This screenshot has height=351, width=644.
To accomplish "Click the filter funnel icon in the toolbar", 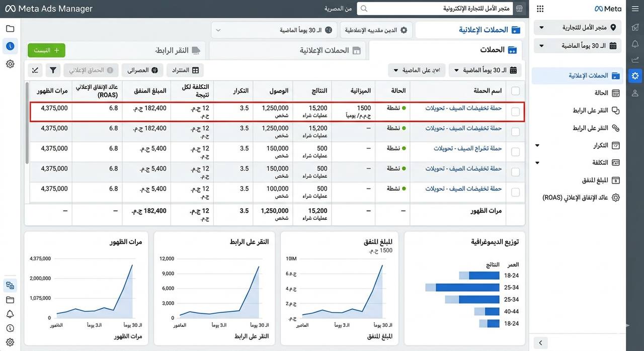I will click(x=53, y=70).
